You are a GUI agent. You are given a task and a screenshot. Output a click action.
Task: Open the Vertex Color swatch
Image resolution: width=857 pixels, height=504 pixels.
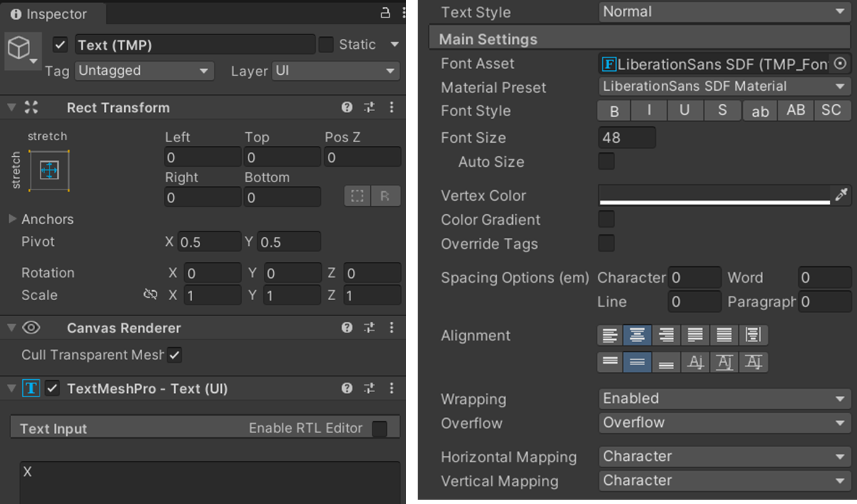[x=715, y=195]
